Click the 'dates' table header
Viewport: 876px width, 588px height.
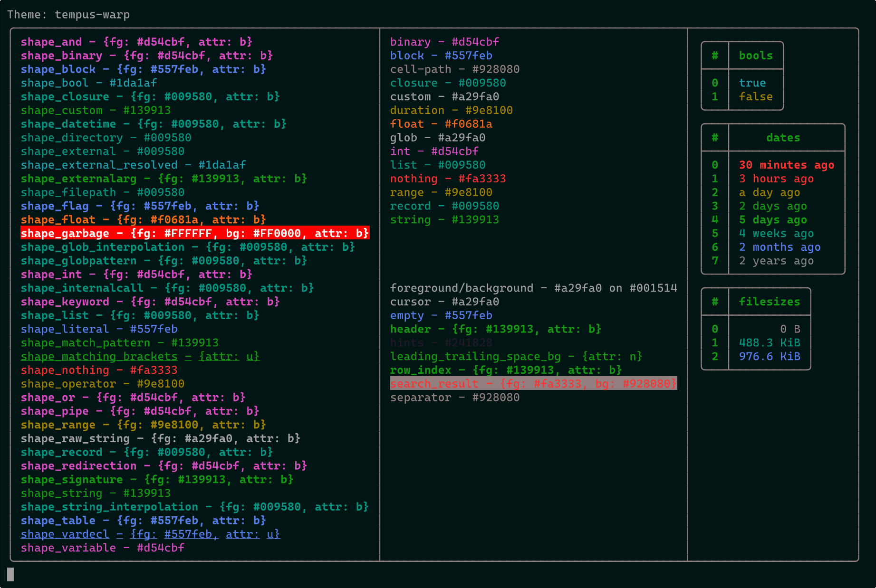pyautogui.click(x=783, y=138)
